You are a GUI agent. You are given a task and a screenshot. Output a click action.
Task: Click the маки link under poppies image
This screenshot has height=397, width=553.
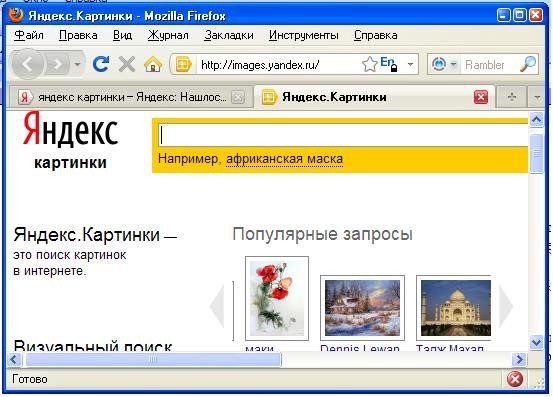click(259, 348)
